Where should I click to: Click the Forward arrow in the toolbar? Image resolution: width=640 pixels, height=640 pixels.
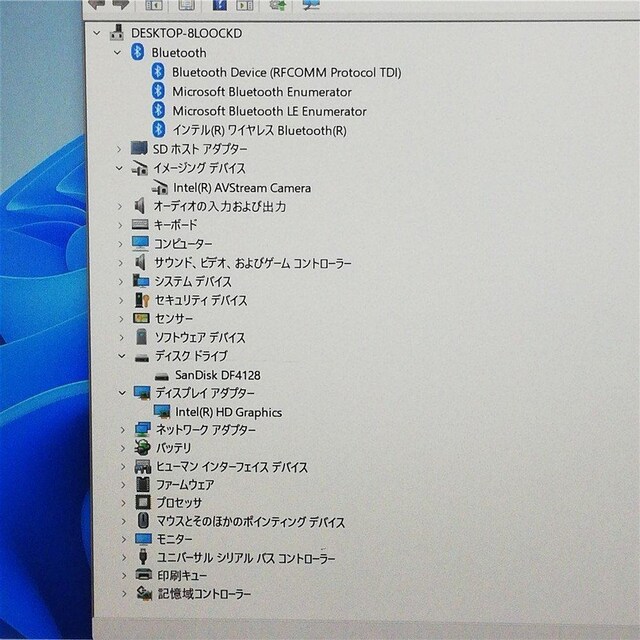(x=120, y=4)
